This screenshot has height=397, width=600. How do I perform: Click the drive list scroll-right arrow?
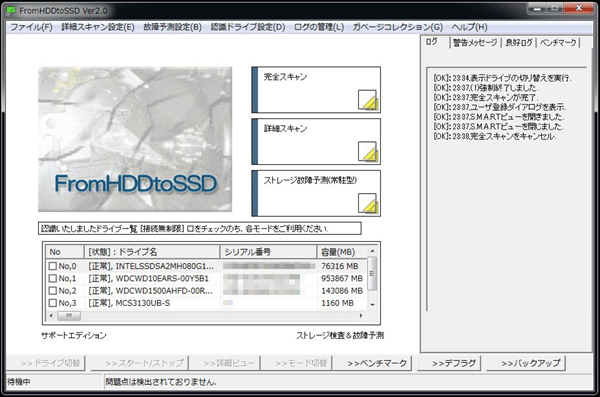[361, 316]
